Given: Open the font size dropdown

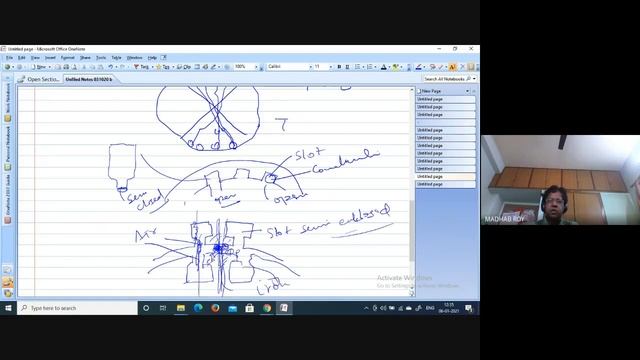Looking at the screenshot, I should (x=330, y=67).
